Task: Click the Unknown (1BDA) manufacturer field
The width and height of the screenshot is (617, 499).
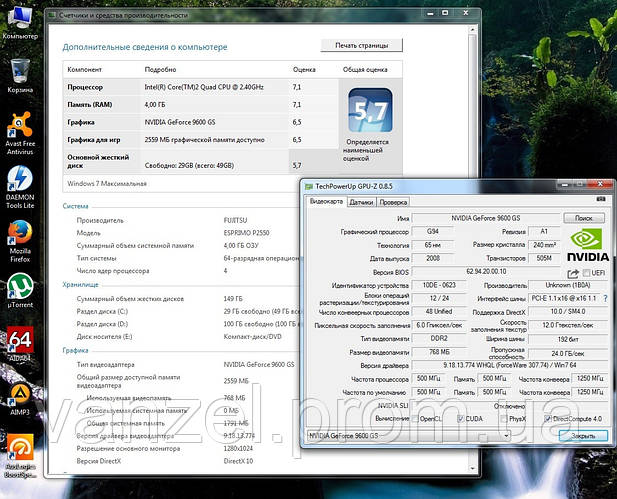Action: point(568,285)
